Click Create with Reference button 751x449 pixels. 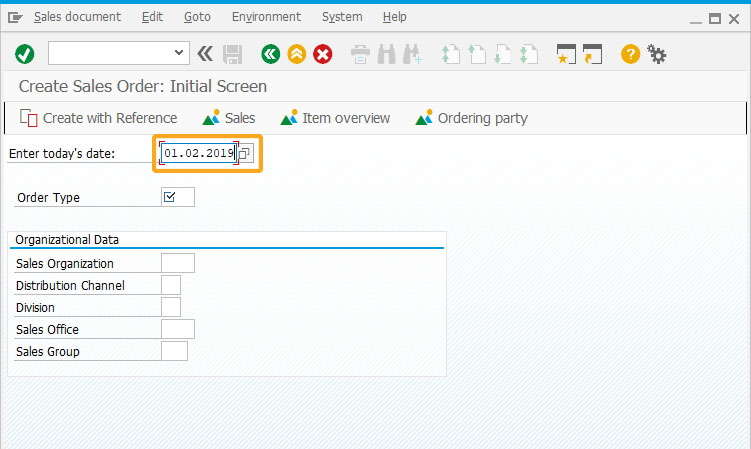pyautogui.click(x=98, y=118)
